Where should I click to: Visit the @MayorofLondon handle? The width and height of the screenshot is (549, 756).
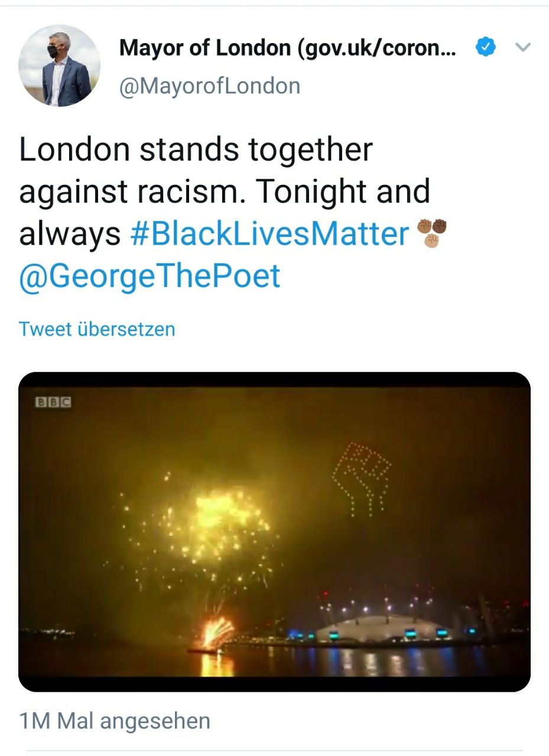[210, 86]
